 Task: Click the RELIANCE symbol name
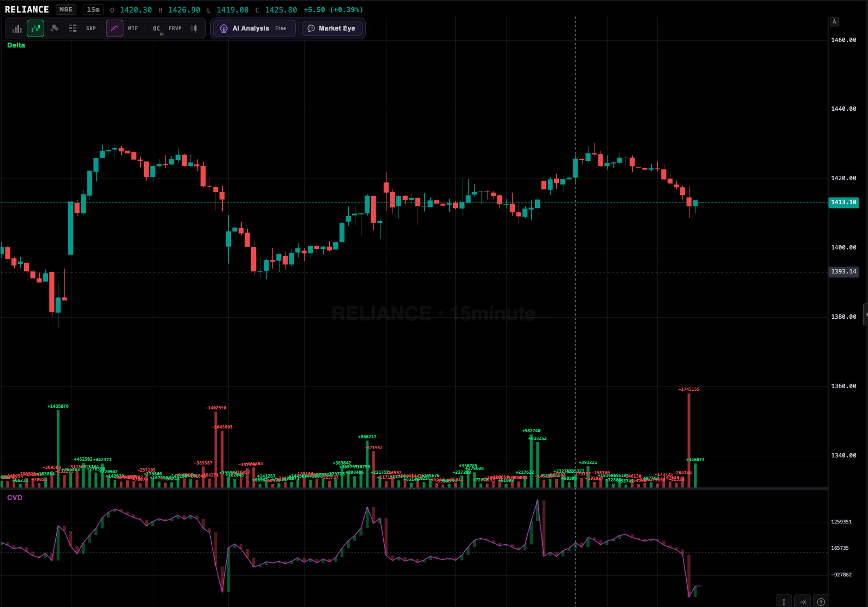[27, 9]
